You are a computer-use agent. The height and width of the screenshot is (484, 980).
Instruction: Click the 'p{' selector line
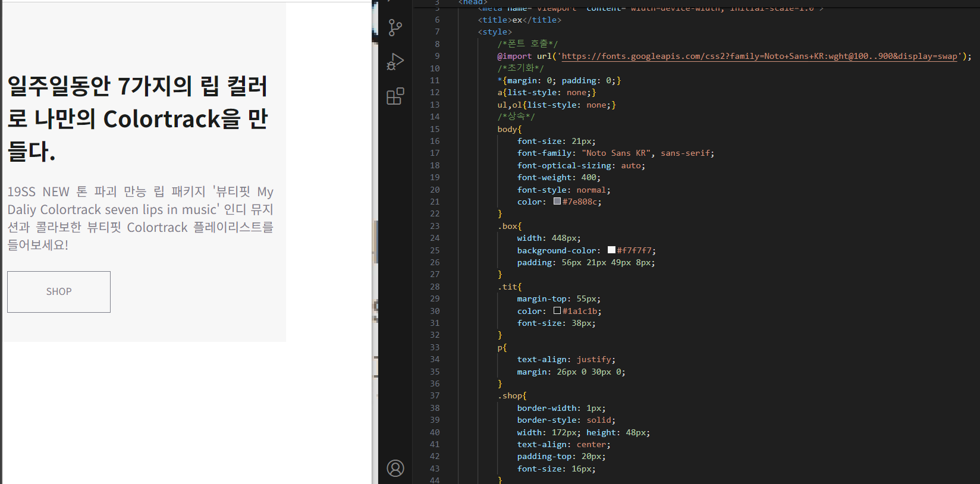tap(502, 348)
